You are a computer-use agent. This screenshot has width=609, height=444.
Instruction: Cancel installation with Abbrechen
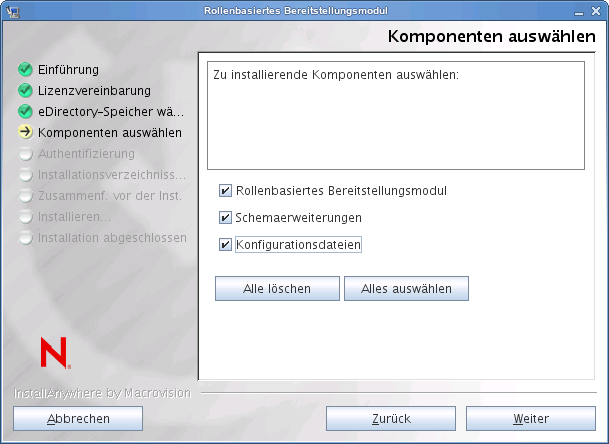pyautogui.click(x=78, y=419)
